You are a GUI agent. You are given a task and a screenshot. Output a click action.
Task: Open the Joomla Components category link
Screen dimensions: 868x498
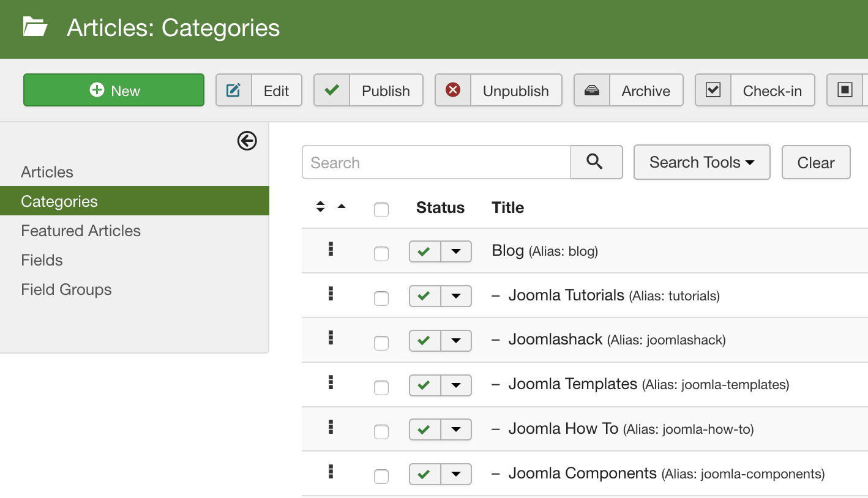tap(583, 474)
